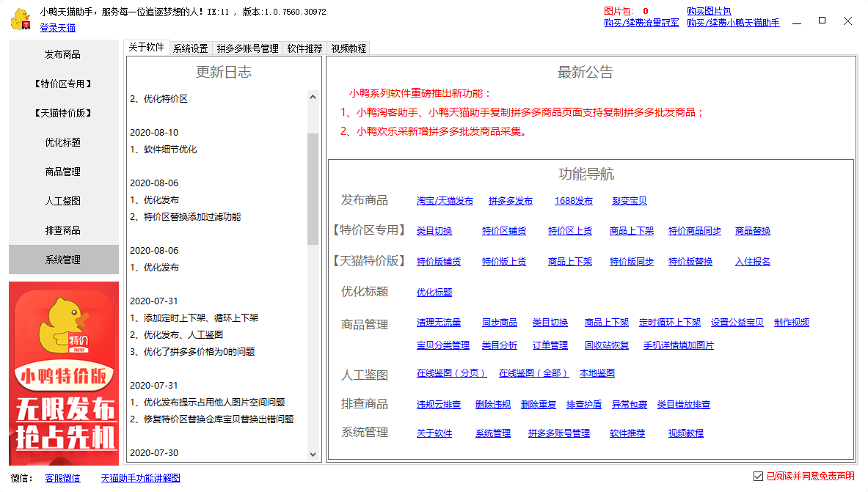Image resolution: width=868 pixels, height=492 pixels.
Task: Open 同步商品 navigation link
Action: point(500,323)
